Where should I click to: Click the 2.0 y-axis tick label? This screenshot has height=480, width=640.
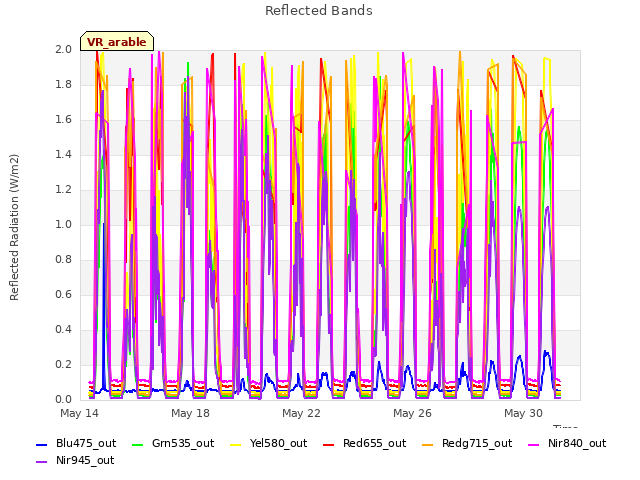[64, 49]
